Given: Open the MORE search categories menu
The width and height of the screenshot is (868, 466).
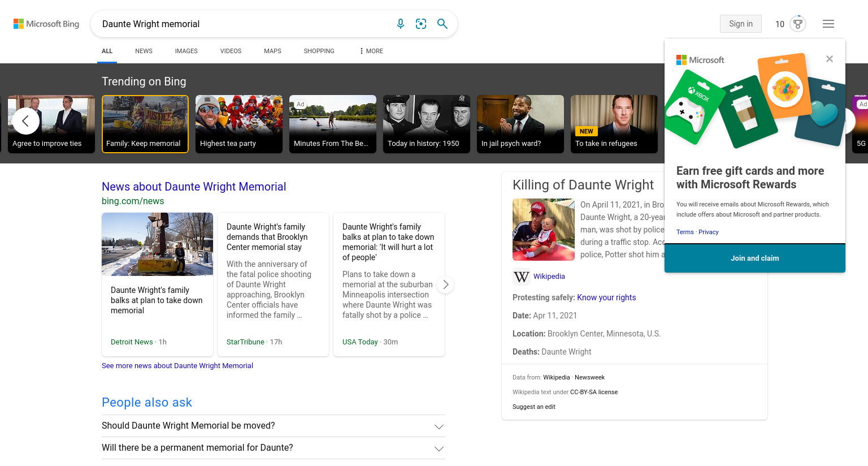Looking at the screenshot, I should click(371, 51).
